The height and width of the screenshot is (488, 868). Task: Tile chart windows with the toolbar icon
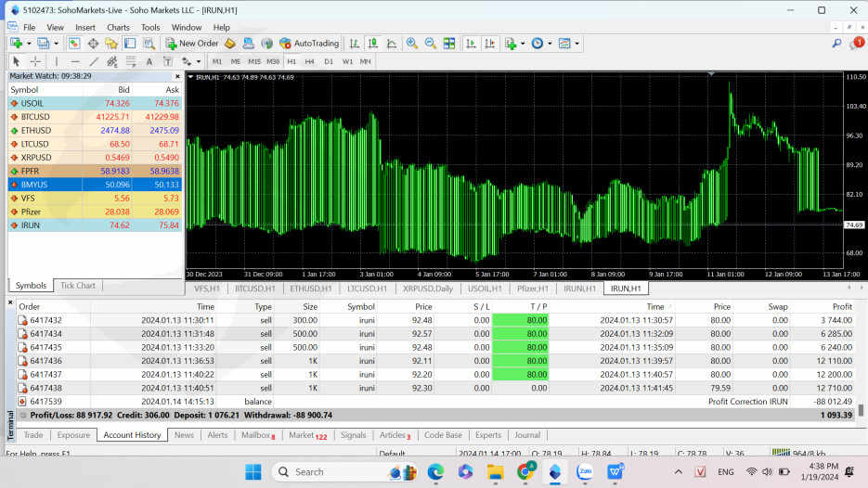449,44
